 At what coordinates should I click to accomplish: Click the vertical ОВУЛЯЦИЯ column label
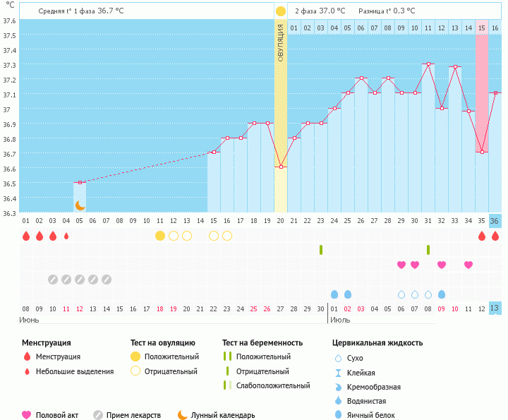tap(281, 42)
